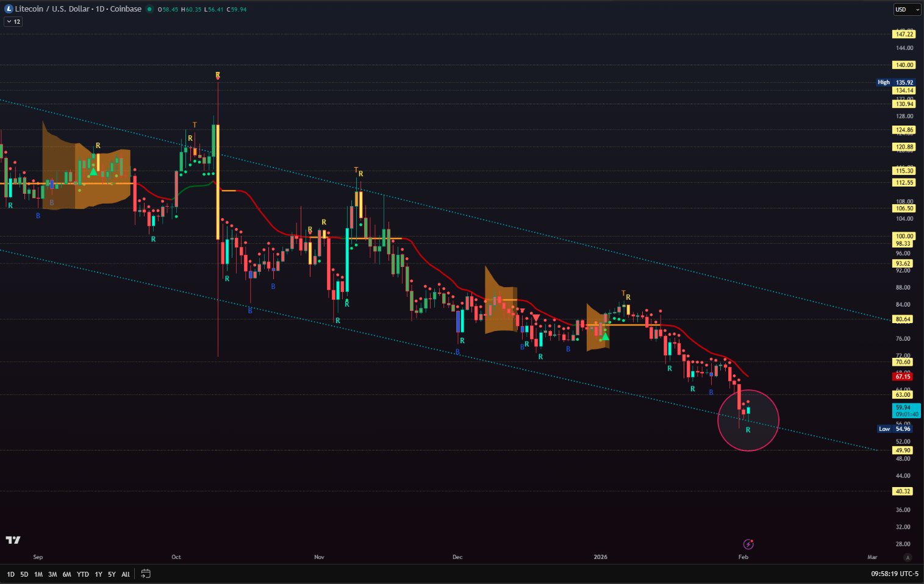
Task: Click the Dec label on the time axis
Action: coord(457,557)
